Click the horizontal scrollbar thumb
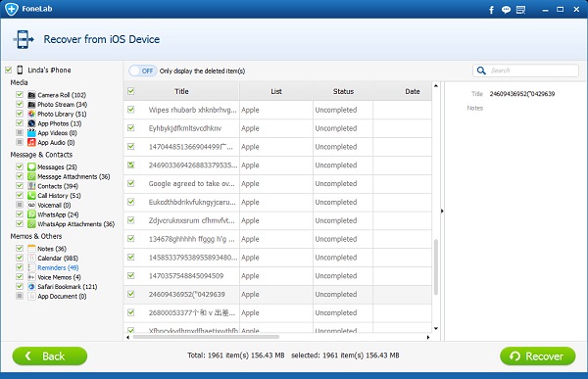The width and height of the screenshot is (588, 379). [x=206, y=337]
